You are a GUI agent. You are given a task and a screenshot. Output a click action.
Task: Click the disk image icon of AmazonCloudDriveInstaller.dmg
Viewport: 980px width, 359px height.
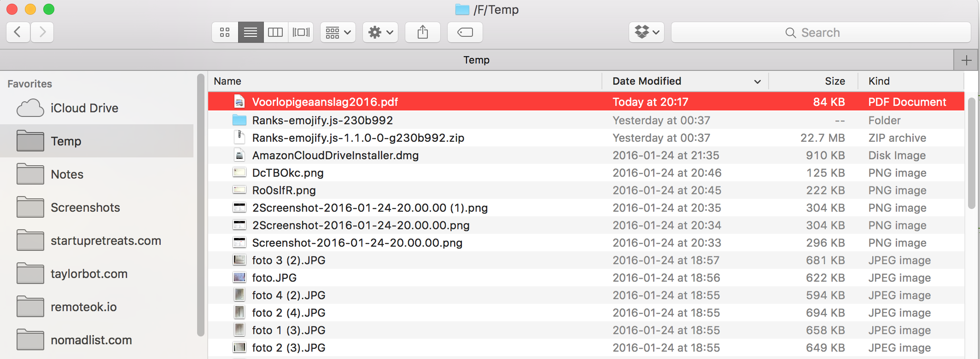tap(239, 155)
